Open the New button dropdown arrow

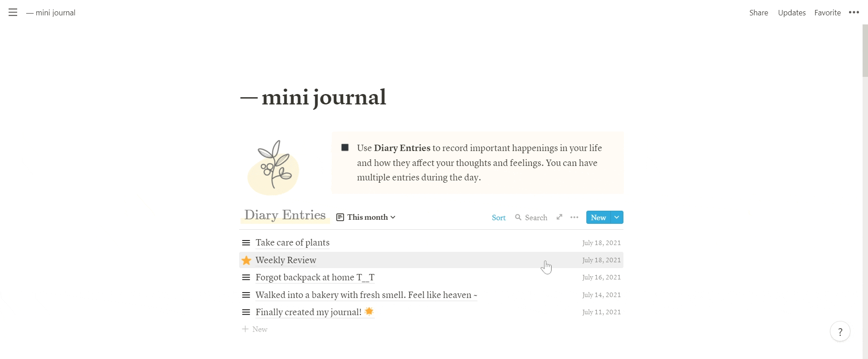tap(617, 217)
